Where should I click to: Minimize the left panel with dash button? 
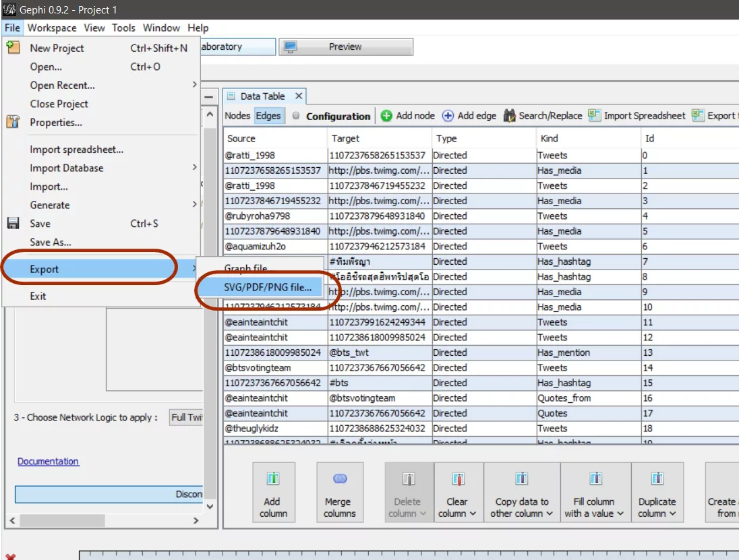point(209,97)
